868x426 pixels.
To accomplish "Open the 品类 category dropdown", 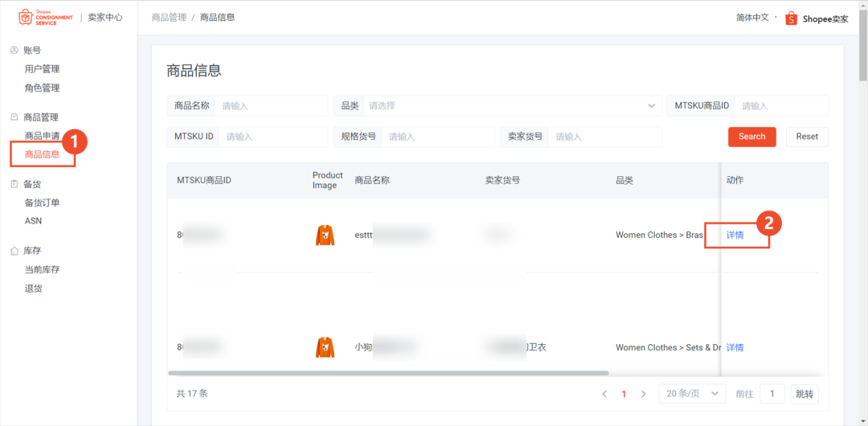I will (510, 106).
